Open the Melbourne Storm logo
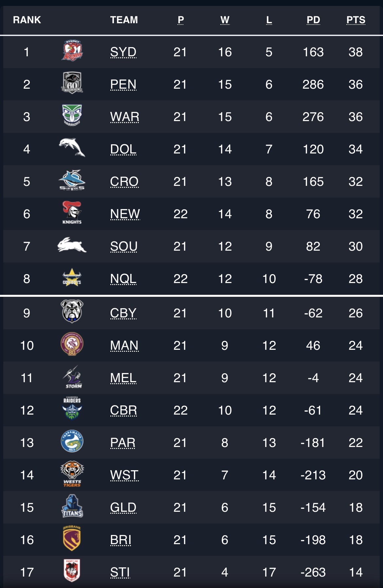The height and width of the screenshot is (588, 383). point(72,377)
